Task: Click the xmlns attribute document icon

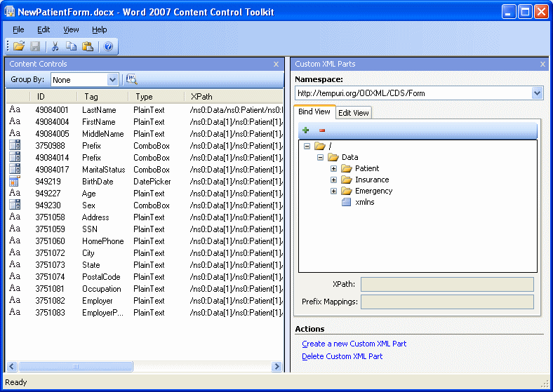Action: (x=347, y=202)
